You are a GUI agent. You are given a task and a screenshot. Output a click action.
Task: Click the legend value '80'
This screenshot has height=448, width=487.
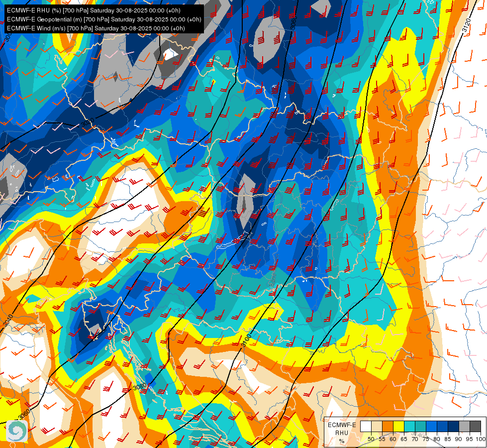[x=437, y=440]
